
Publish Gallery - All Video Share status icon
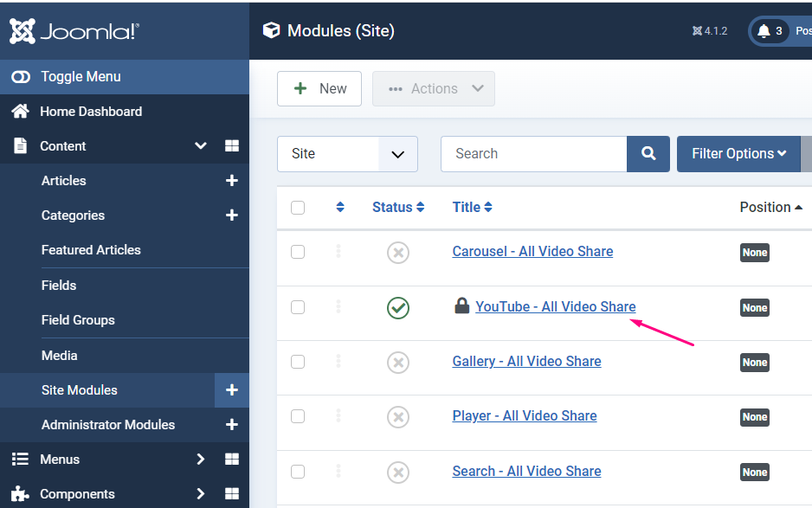point(397,363)
